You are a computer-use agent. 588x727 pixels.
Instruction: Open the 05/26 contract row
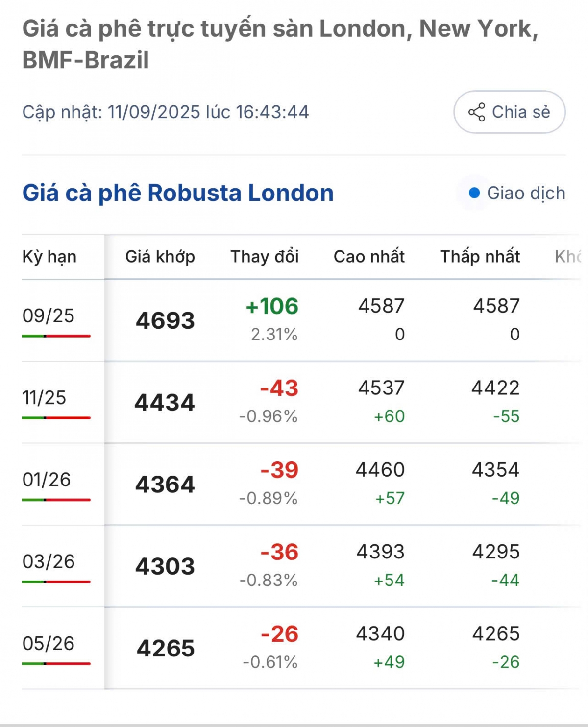[301, 648]
